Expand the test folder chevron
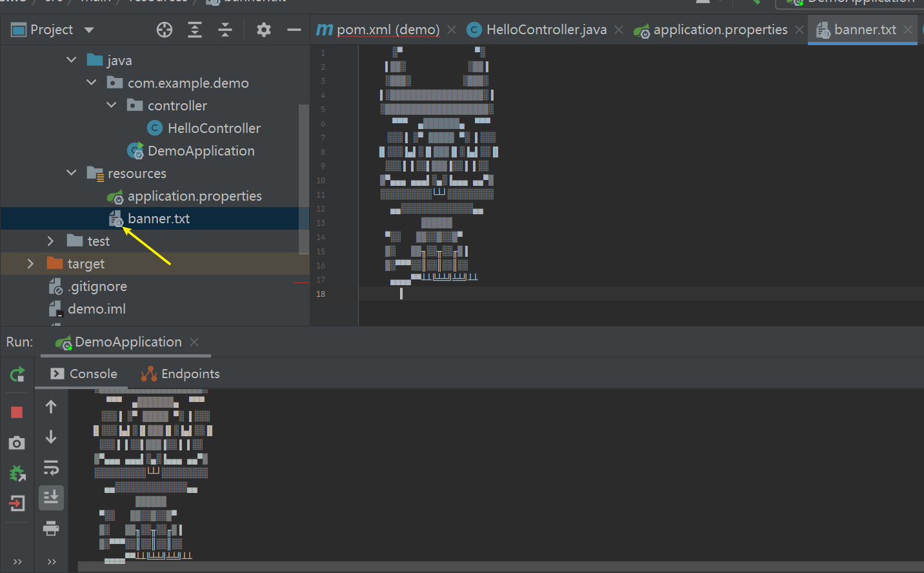This screenshot has height=573, width=924. coord(50,241)
